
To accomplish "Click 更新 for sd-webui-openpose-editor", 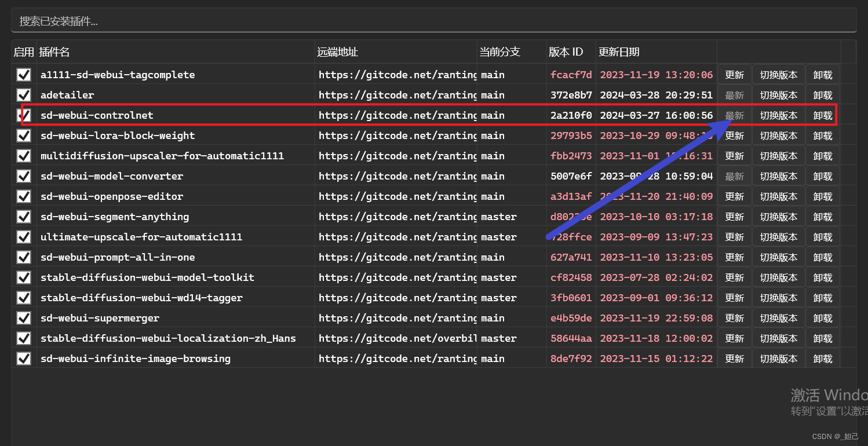I will coord(735,196).
